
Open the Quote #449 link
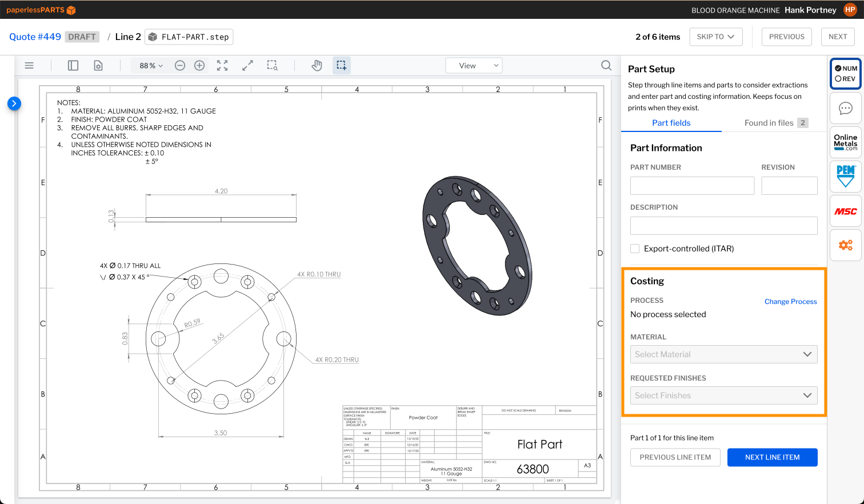click(x=35, y=37)
